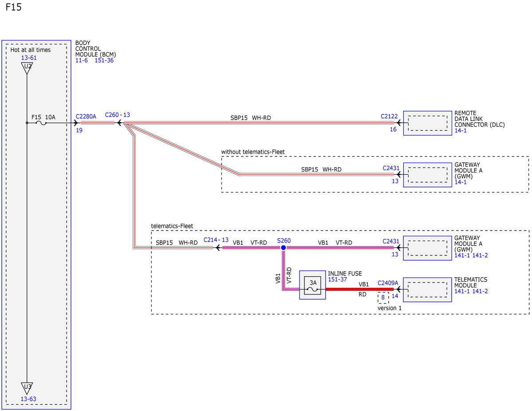
Task: Open connector C2280A details
Action: point(86,116)
